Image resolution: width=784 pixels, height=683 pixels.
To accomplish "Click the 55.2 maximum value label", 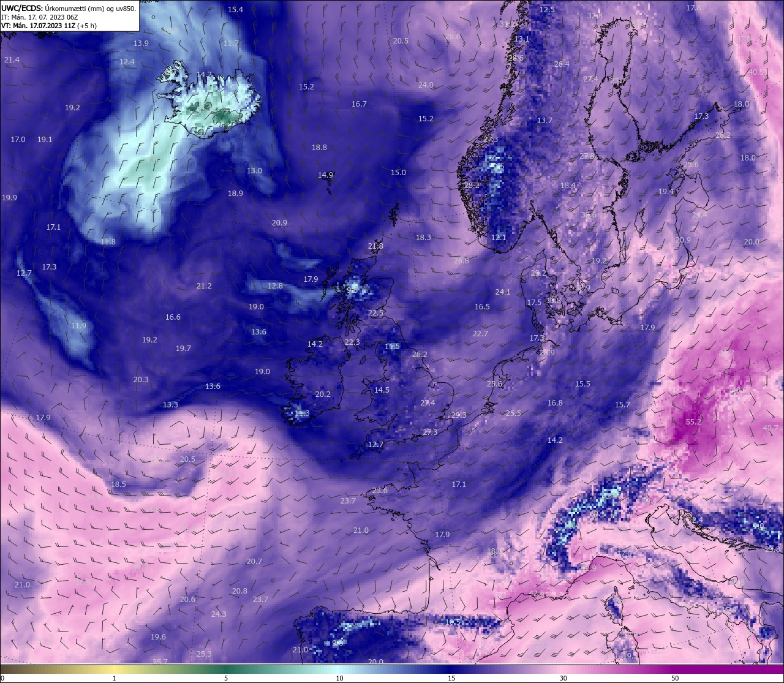I will (x=693, y=422).
